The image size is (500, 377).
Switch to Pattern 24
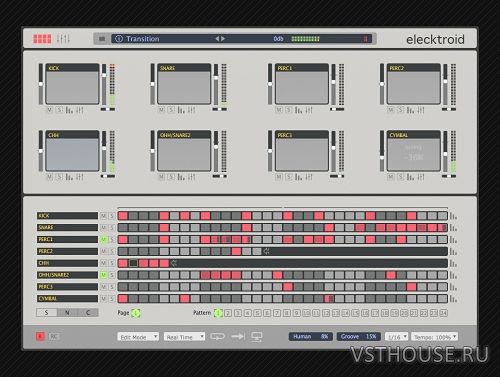(443, 313)
